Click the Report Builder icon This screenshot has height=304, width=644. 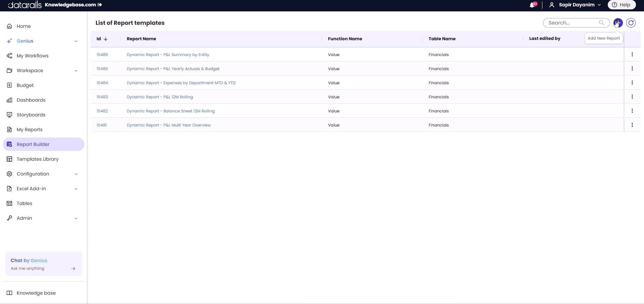pos(9,144)
